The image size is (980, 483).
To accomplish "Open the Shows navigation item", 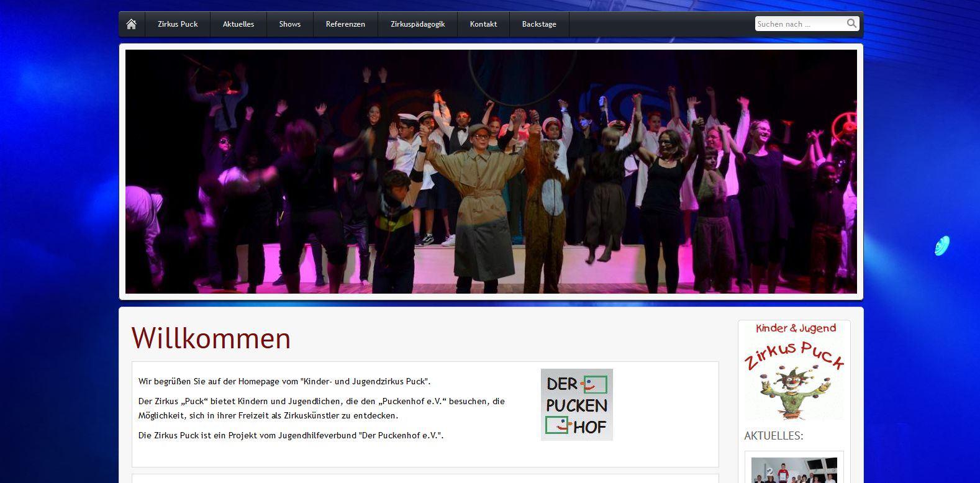I will [x=289, y=24].
